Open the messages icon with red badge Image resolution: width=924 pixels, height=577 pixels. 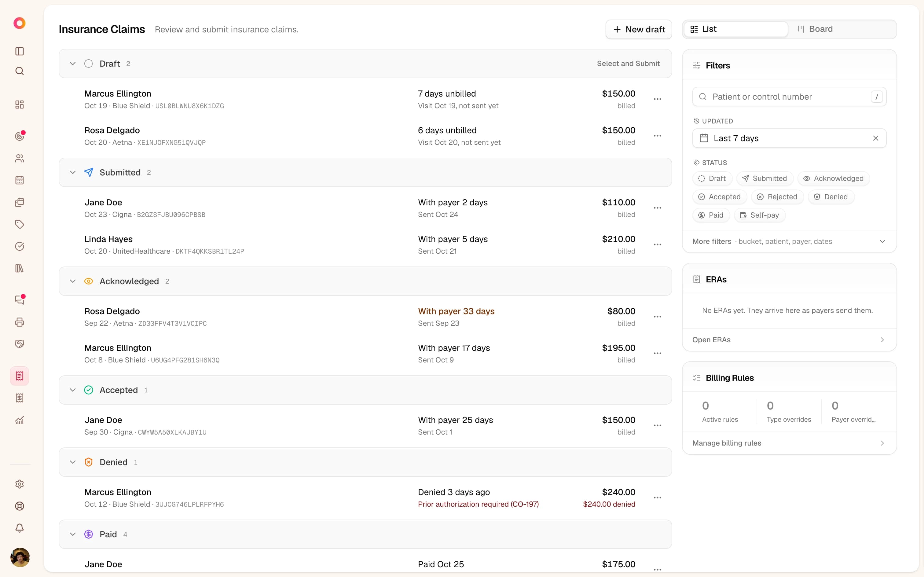(x=20, y=300)
